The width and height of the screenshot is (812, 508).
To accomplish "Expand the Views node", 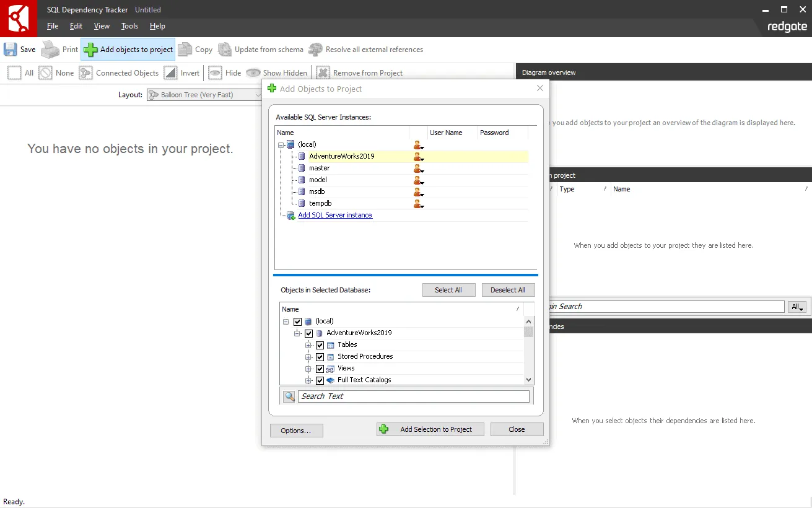I will 308,369.
